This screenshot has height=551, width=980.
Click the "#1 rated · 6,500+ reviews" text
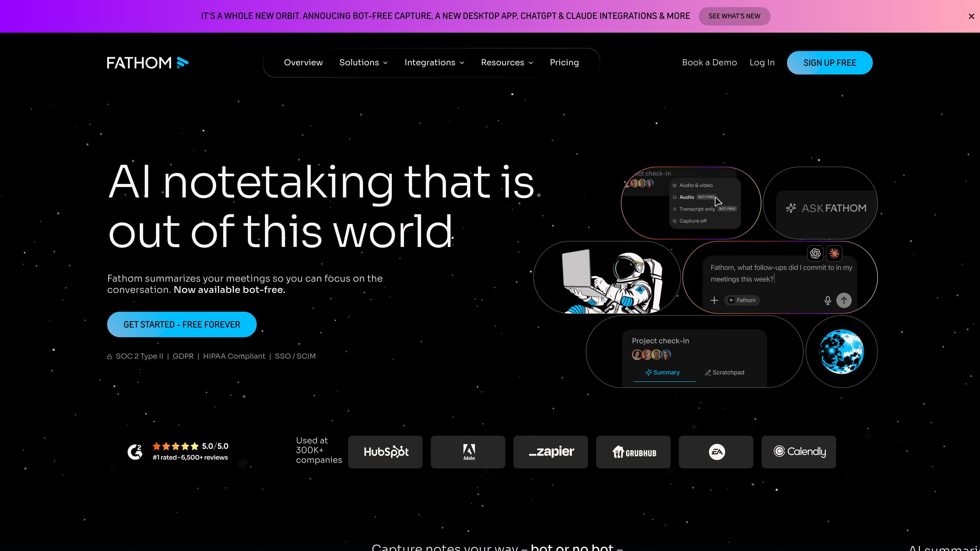point(190,457)
